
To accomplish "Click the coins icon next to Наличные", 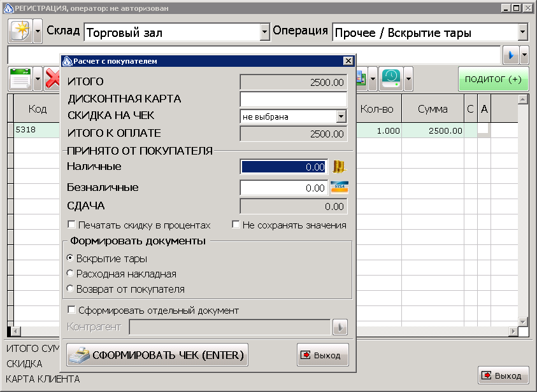I will tap(339, 167).
